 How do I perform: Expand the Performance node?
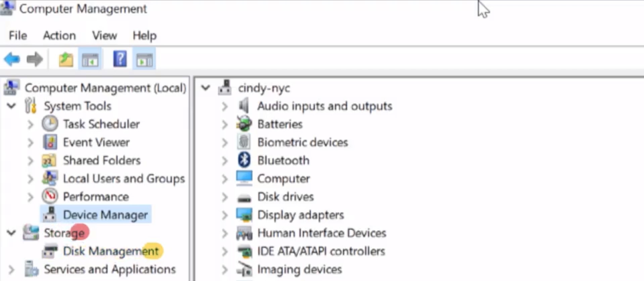pyautogui.click(x=31, y=197)
